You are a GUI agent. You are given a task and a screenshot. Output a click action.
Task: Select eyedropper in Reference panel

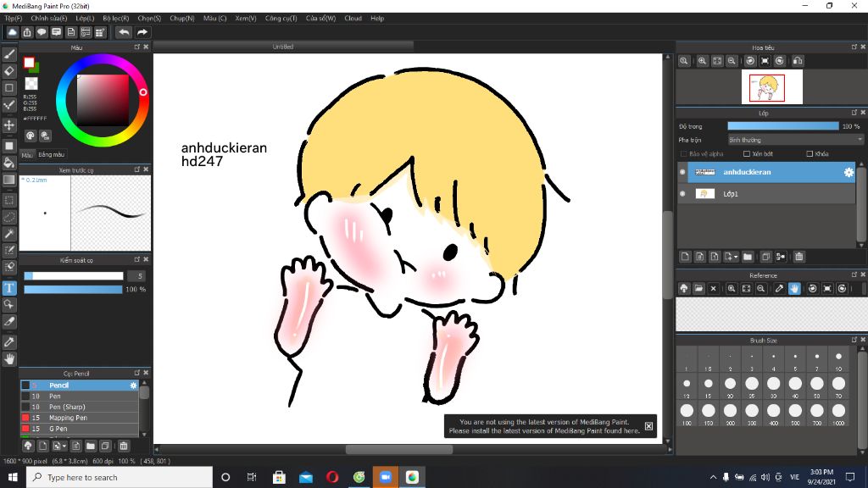(x=779, y=289)
